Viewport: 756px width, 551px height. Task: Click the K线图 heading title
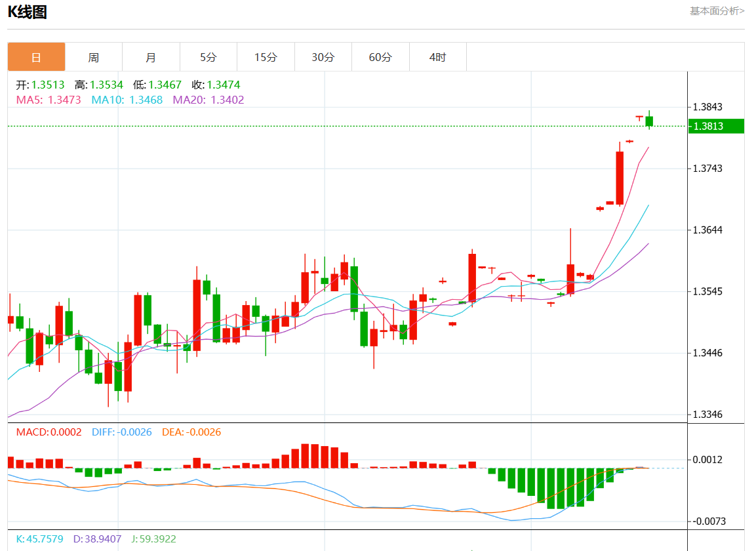27,12
